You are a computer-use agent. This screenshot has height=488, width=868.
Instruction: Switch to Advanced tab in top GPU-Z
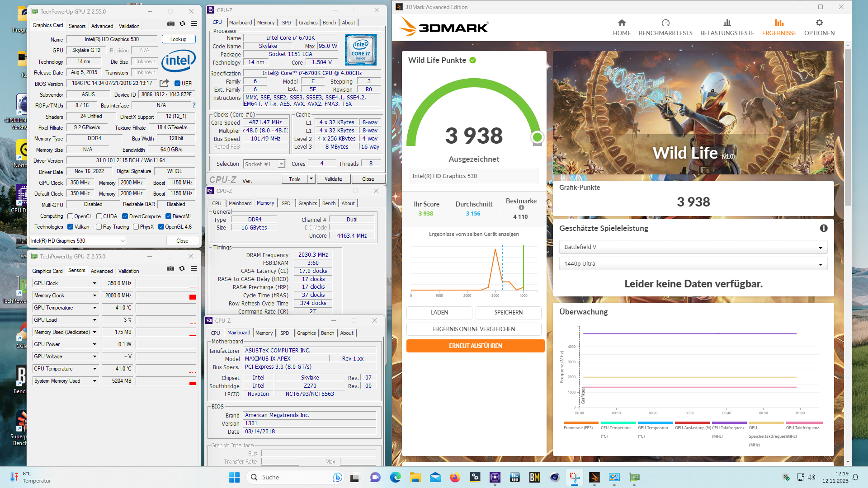[102, 26]
